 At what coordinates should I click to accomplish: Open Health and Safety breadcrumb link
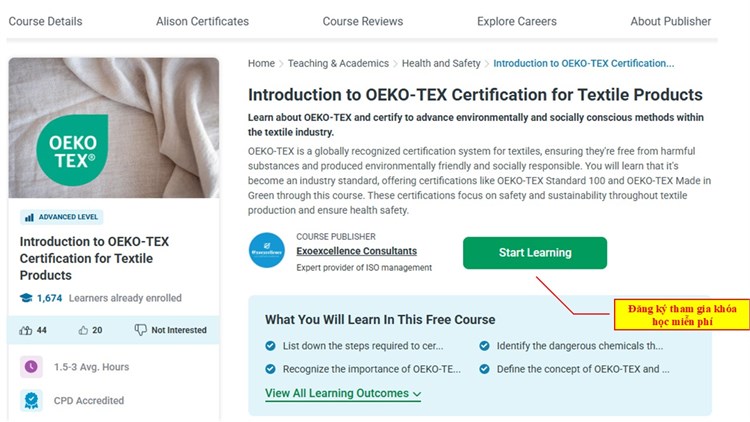click(x=441, y=64)
